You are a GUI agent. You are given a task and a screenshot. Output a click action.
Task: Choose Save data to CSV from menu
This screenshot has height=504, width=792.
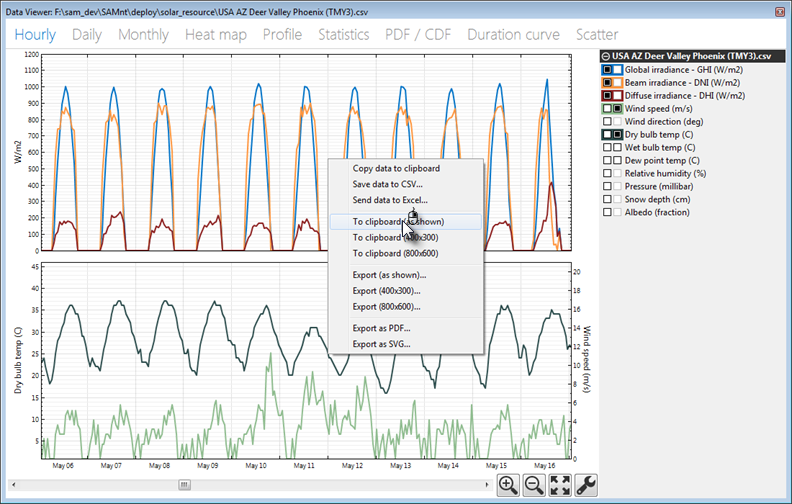click(387, 184)
